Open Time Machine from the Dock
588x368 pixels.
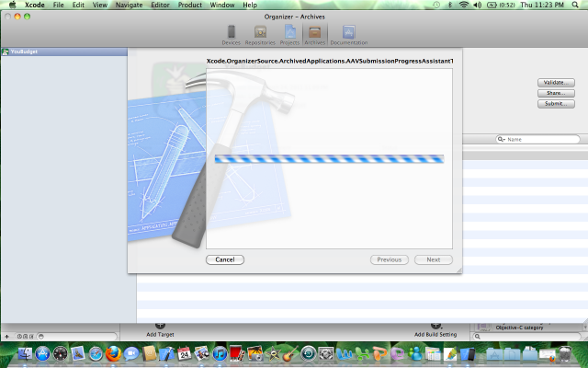pos(309,353)
